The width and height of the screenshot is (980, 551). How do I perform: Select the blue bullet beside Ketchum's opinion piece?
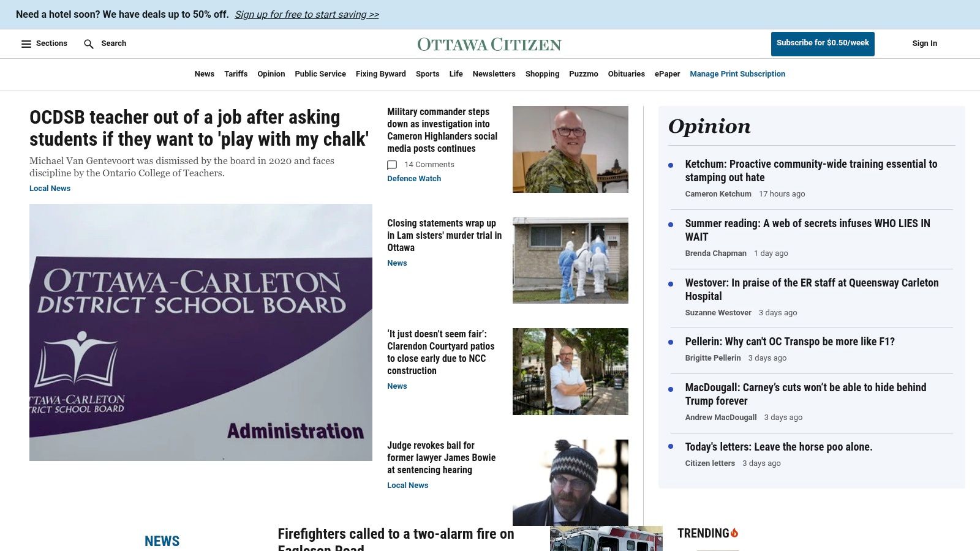672,165
